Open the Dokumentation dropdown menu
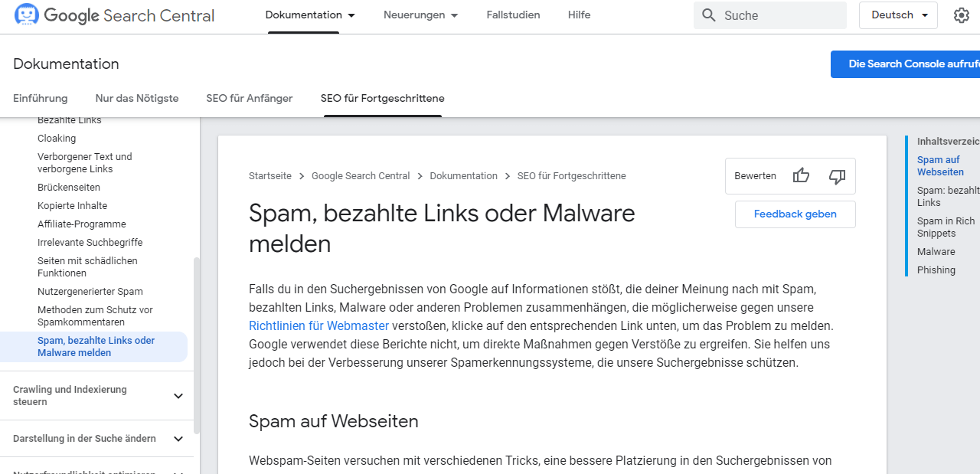This screenshot has width=980, height=474. point(310,15)
